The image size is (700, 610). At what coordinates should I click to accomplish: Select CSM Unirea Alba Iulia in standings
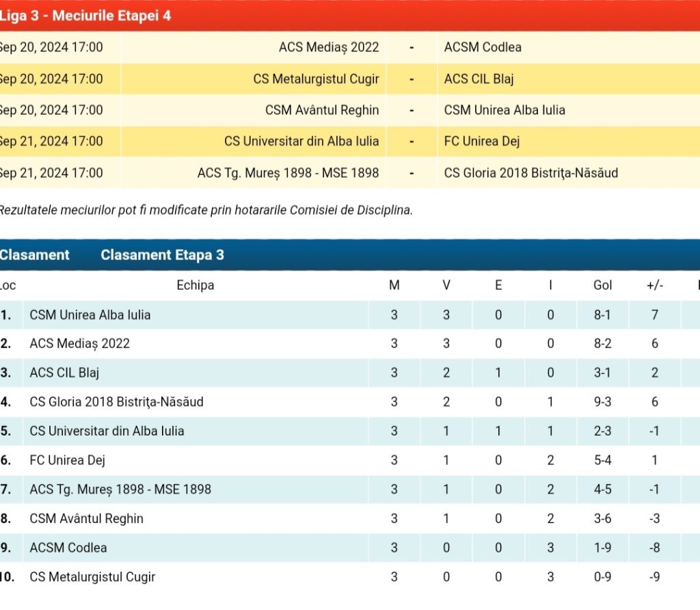pyautogui.click(x=90, y=315)
